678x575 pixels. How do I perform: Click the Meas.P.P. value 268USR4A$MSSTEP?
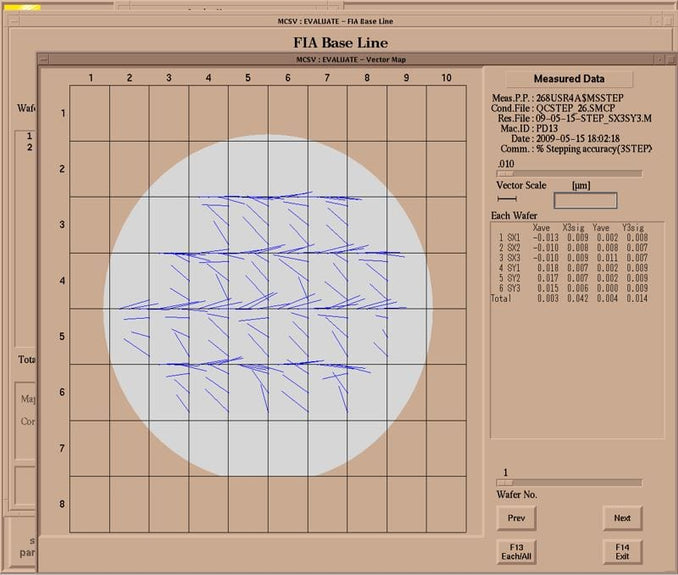coord(579,98)
